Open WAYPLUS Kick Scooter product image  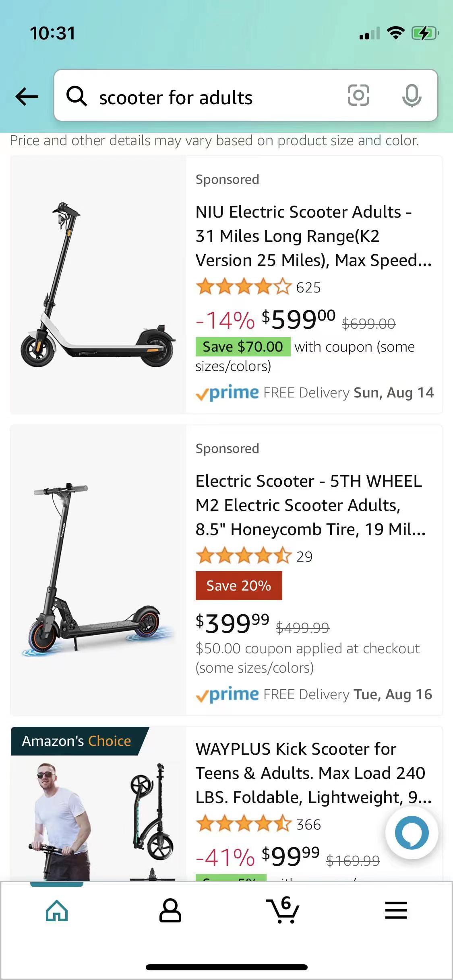tap(98, 805)
